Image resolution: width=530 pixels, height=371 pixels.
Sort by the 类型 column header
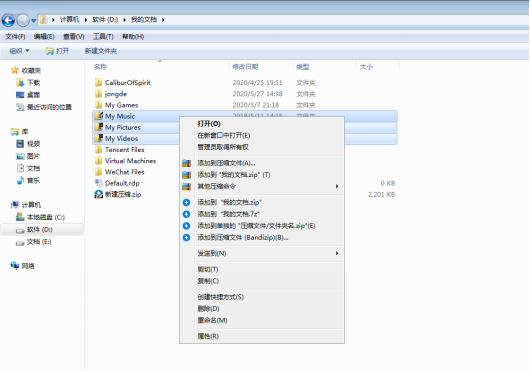coord(303,67)
